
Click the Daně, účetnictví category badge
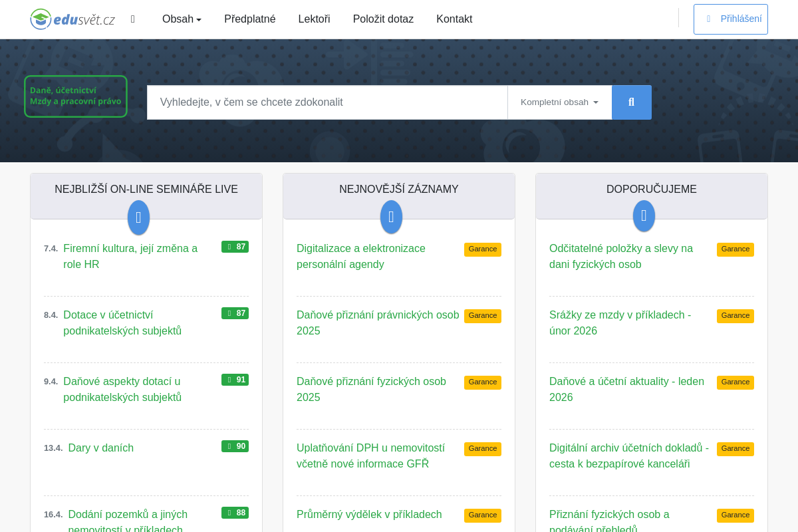click(x=76, y=96)
